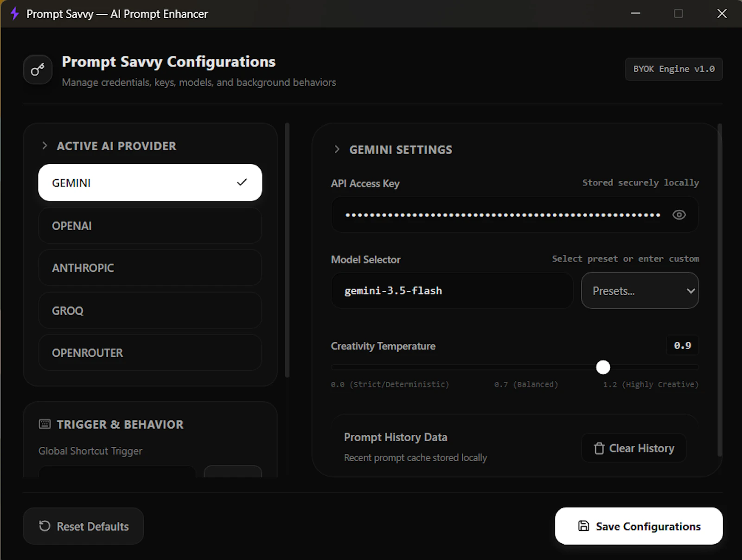
Task: Click 'Select preset or enter custom' hint
Action: 625,258
